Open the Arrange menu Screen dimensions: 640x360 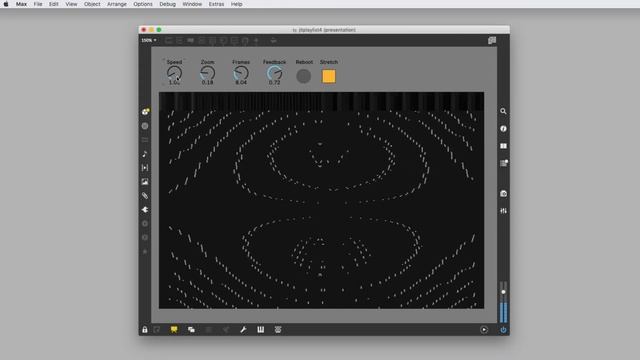click(117, 4)
